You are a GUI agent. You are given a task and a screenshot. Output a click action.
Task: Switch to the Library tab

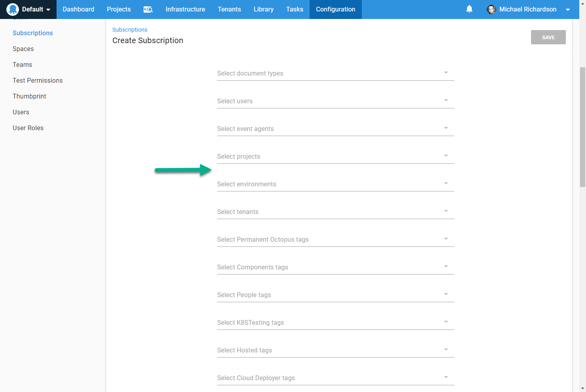tap(263, 9)
